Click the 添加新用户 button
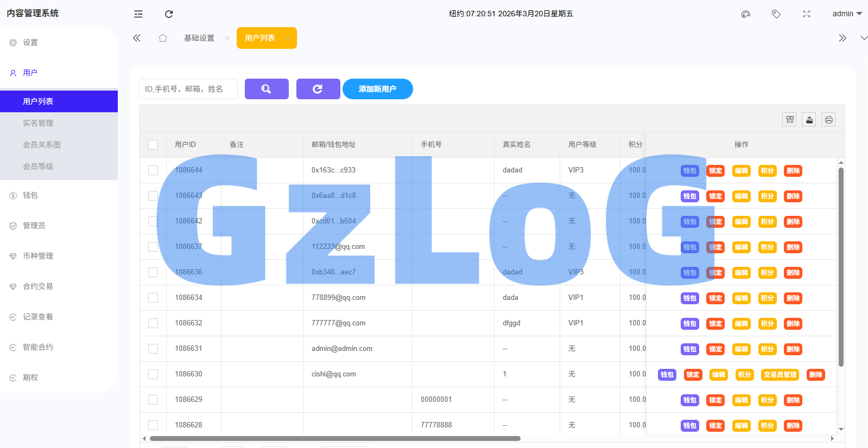Screen dimensions: 868x448 click(377, 89)
